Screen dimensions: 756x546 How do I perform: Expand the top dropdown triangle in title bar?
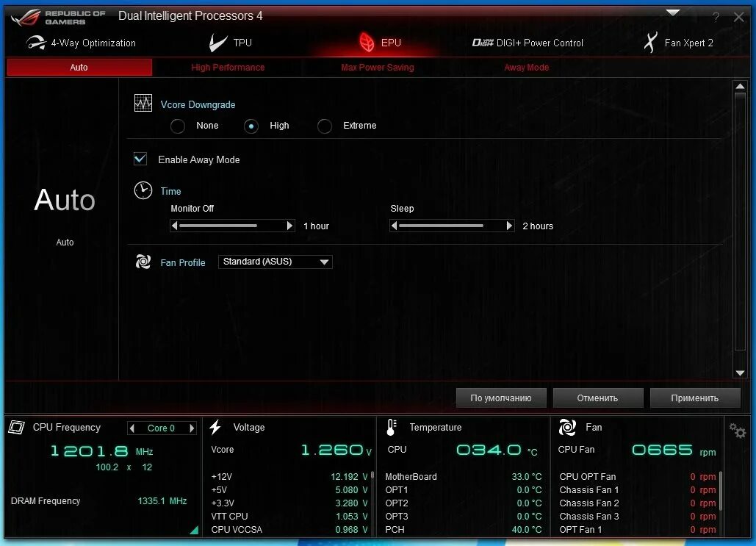point(672,12)
